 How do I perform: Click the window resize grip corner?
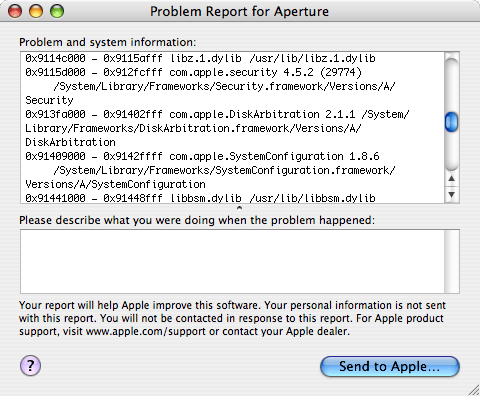[x=473, y=390]
